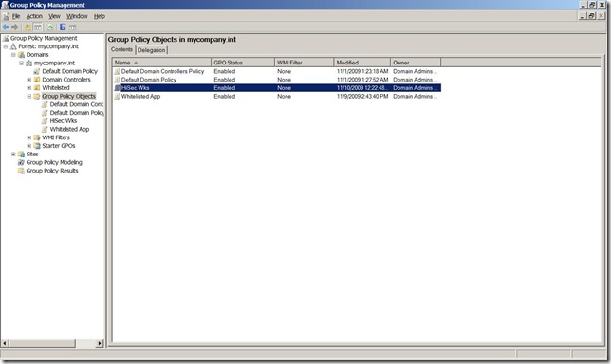Expand the Sites node
This screenshot has width=611, height=364.
click(13, 155)
